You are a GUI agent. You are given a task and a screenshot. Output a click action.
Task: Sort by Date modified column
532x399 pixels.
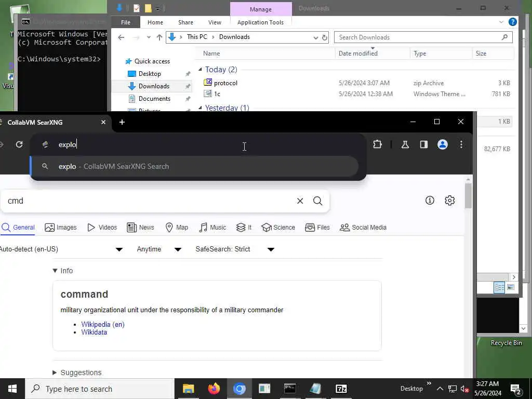pos(357,54)
